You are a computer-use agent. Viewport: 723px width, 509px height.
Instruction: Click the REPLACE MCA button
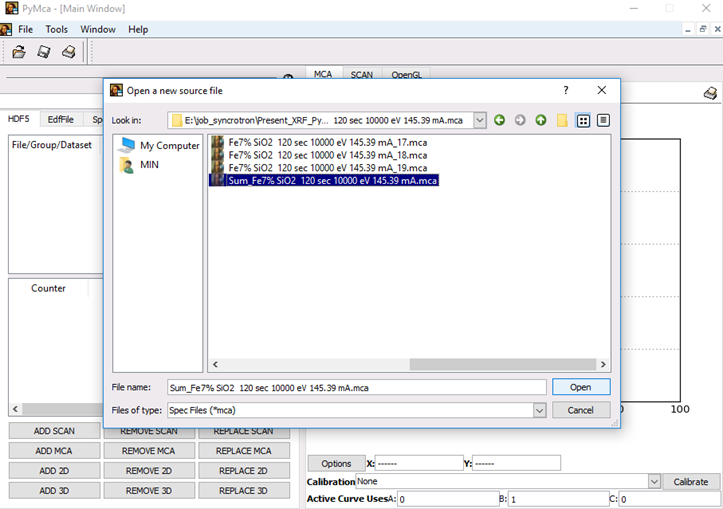244,451
